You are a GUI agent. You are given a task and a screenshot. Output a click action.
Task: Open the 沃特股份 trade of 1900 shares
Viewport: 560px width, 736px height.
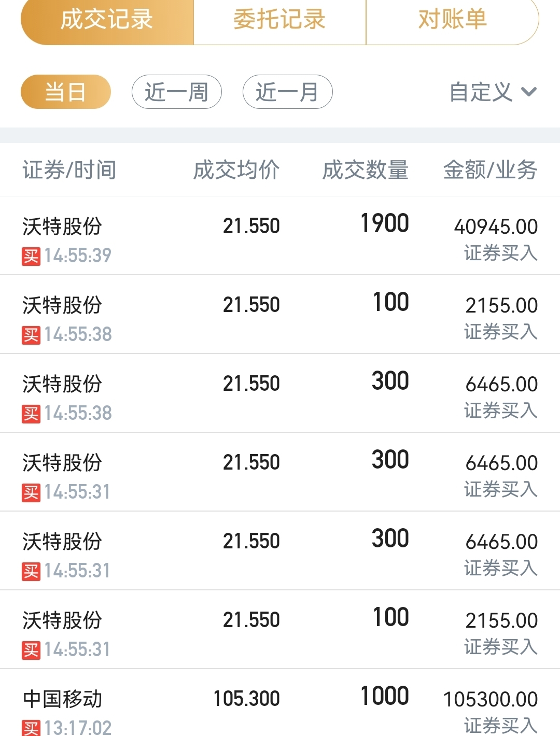pyautogui.click(x=280, y=236)
